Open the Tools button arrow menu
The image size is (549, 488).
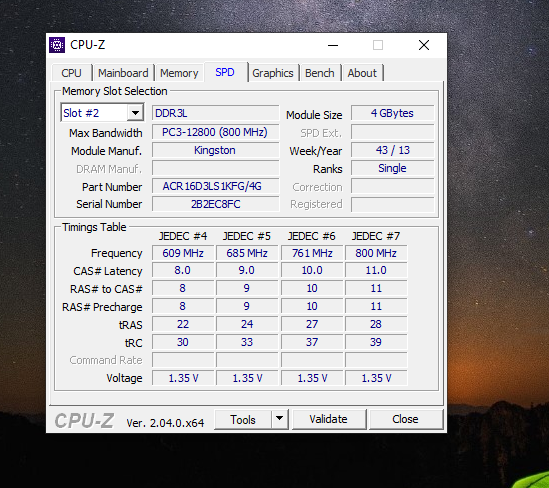(x=279, y=418)
